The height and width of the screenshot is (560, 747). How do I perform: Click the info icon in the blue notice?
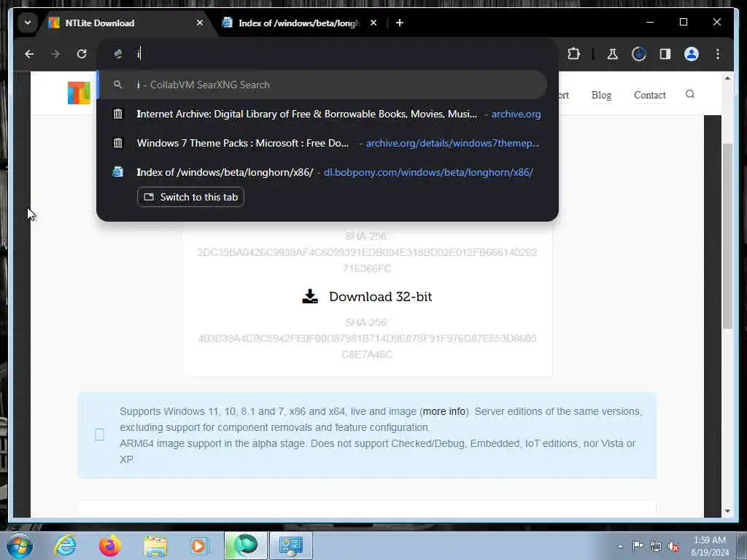click(99, 435)
